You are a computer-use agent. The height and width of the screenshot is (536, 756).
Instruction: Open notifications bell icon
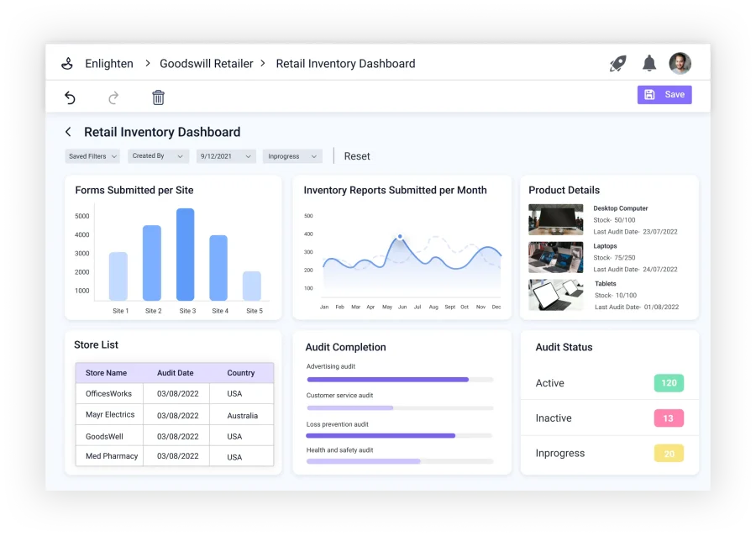click(x=649, y=64)
